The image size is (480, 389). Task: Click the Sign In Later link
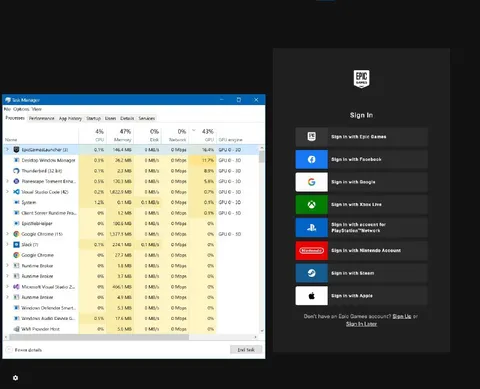361,324
